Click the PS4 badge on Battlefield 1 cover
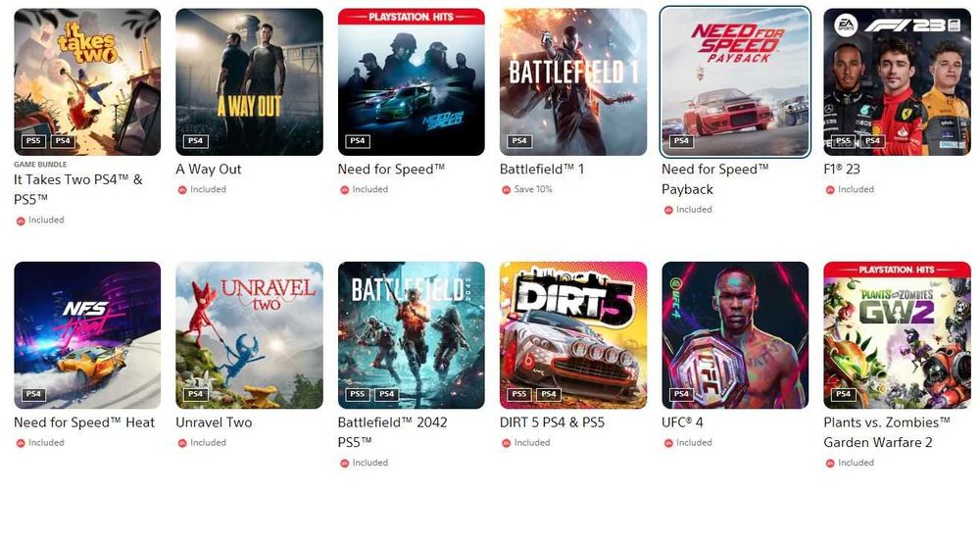This screenshot has width=980, height=544. click(x=519, y=141)
